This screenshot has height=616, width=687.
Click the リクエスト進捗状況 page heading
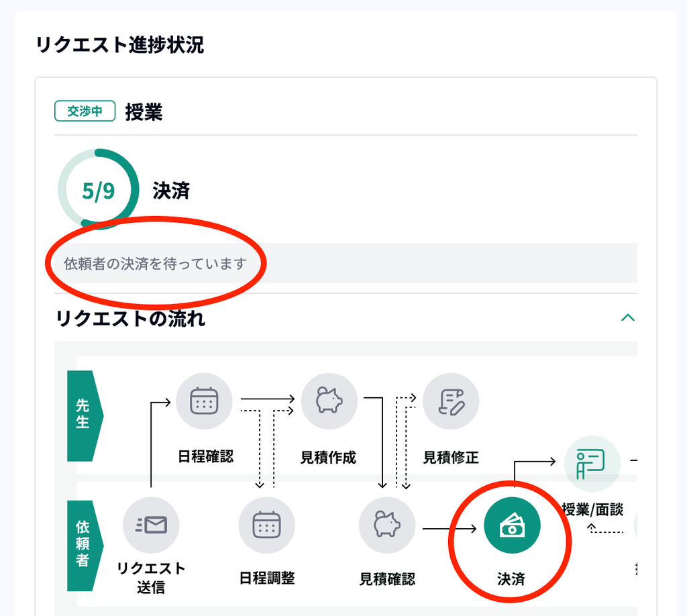click(x=119, y=45)
